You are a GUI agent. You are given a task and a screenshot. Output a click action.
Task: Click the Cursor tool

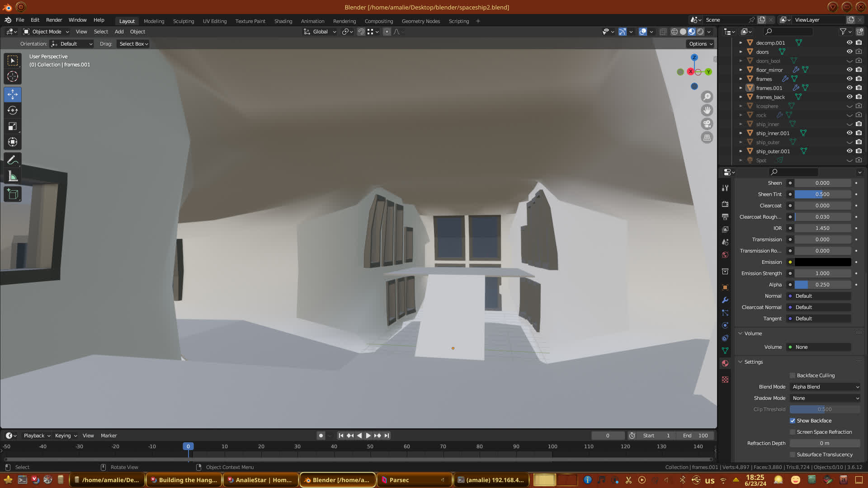13,77
